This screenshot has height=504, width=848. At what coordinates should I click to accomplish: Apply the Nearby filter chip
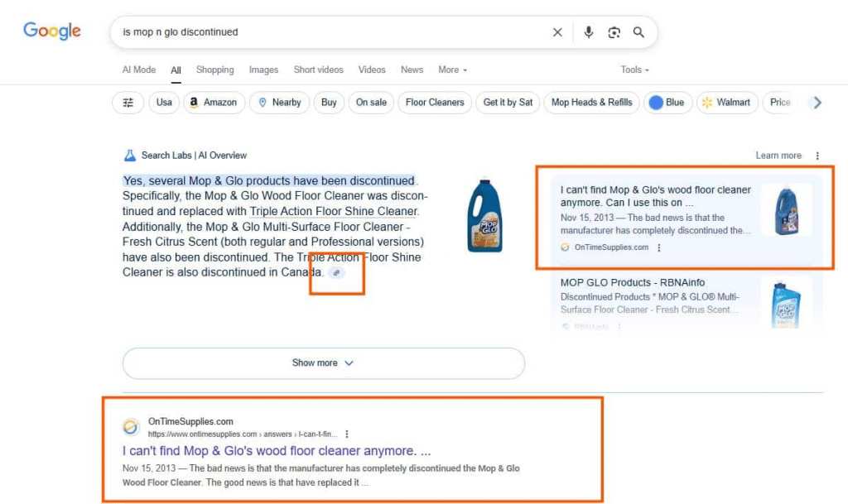pos(280,103)
